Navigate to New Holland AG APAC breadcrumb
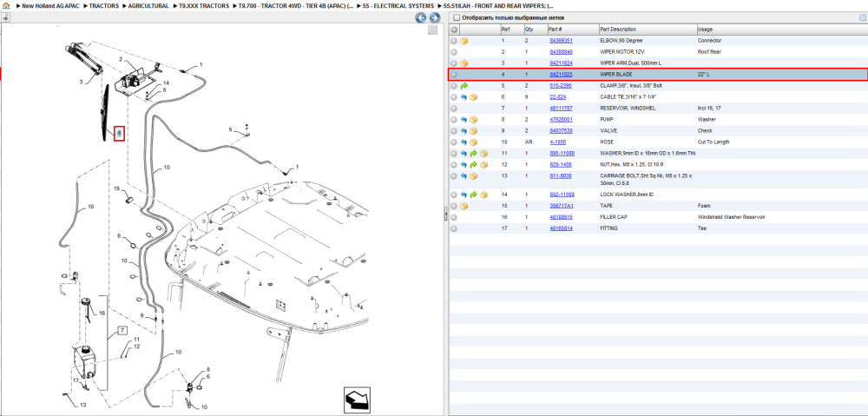 tap(50, 5)
